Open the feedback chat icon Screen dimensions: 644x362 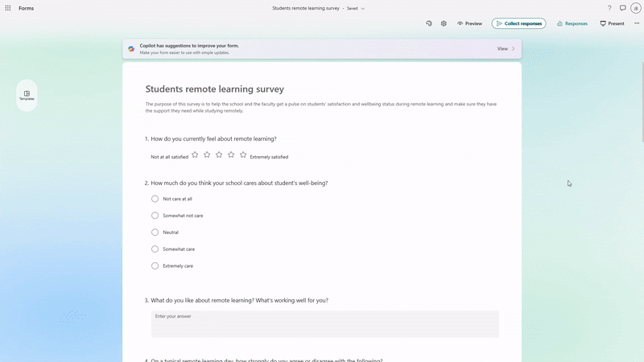pyautogui.click(x=622, y=8)
